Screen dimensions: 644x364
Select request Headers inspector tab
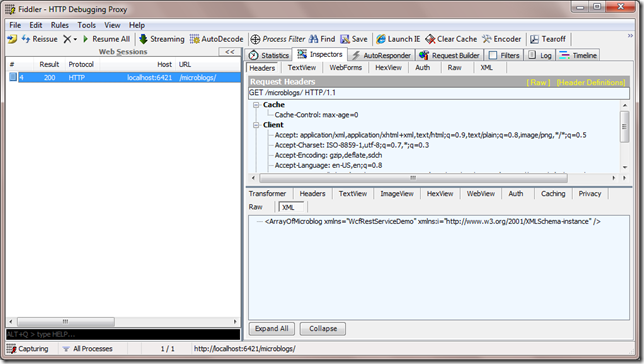pos(262,68)
